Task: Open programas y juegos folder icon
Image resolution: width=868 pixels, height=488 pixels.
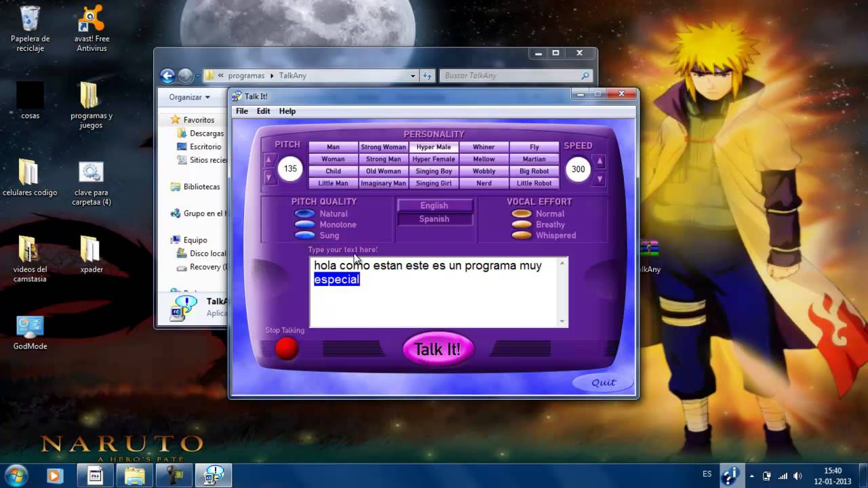Action: (x=92, y=105)
